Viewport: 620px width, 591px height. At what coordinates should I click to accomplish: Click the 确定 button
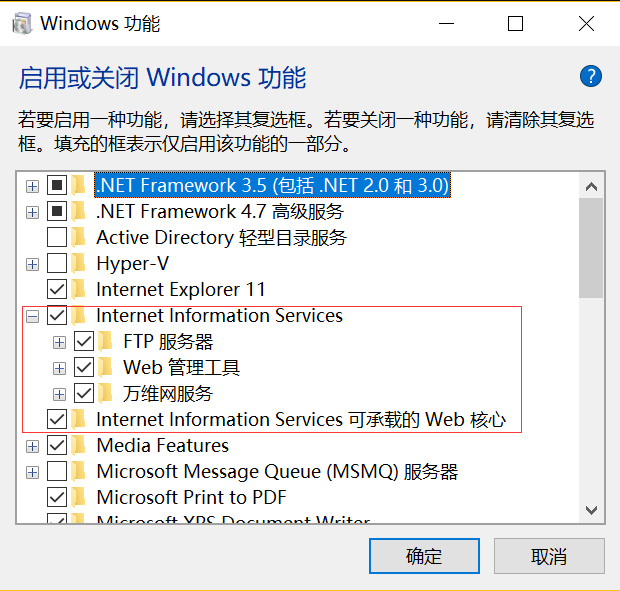(x=424, y=556)
